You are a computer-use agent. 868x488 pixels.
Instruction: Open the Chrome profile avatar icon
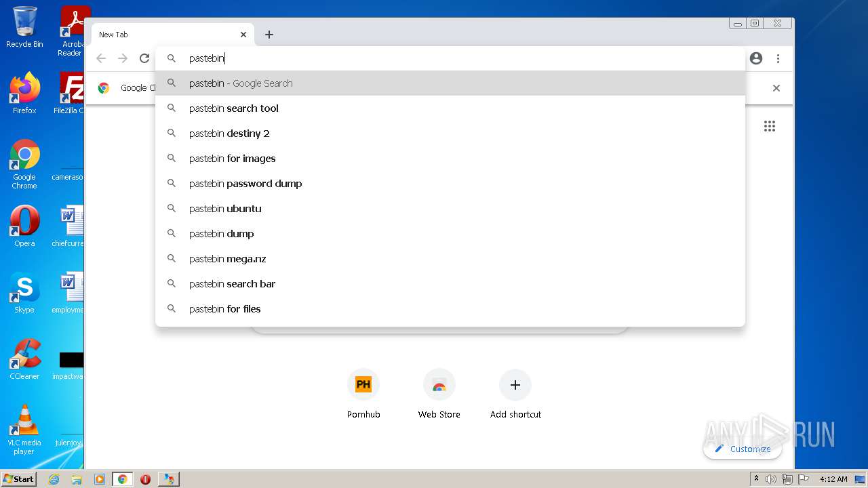pyautogui.click(x=756, y=58)
